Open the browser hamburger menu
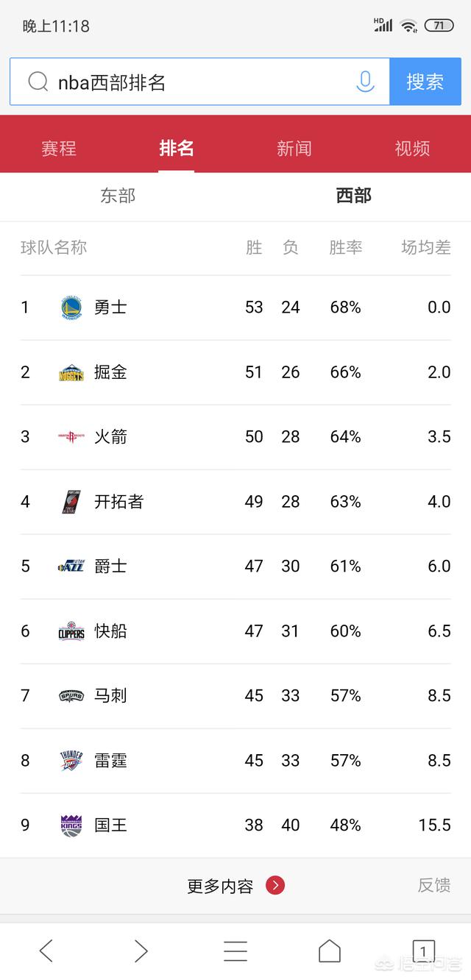Screen dimensions: 471x980 [235, 951]
